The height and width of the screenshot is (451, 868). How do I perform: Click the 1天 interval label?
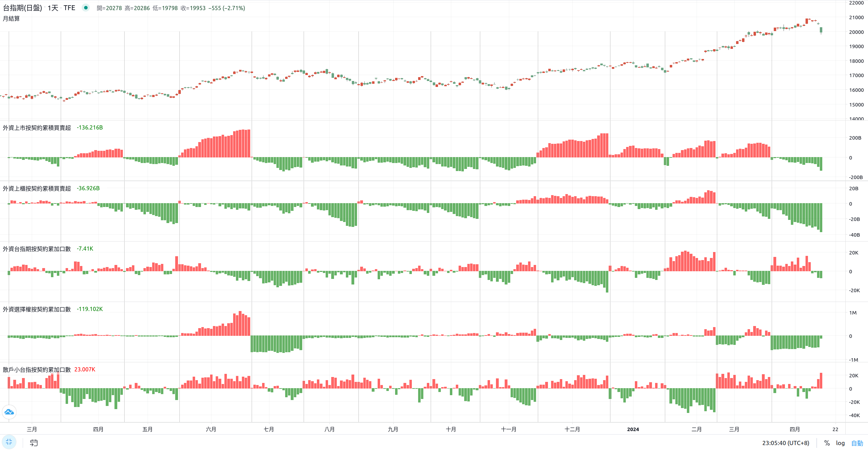coord(53,8)
